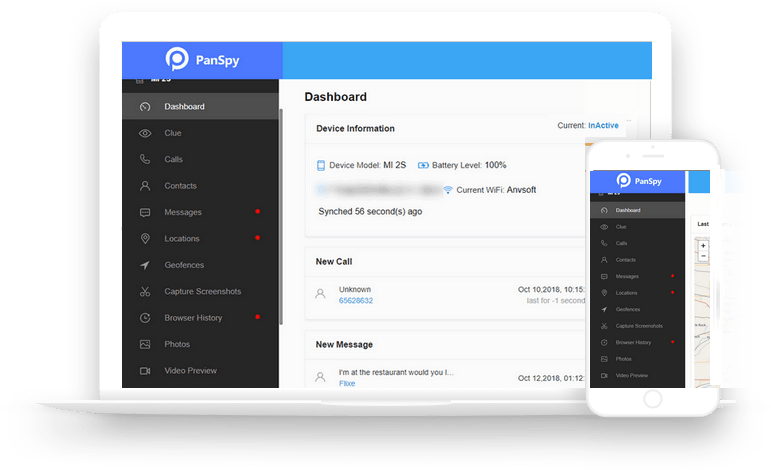Click the New Message sender avatar icon

point(320,377)
